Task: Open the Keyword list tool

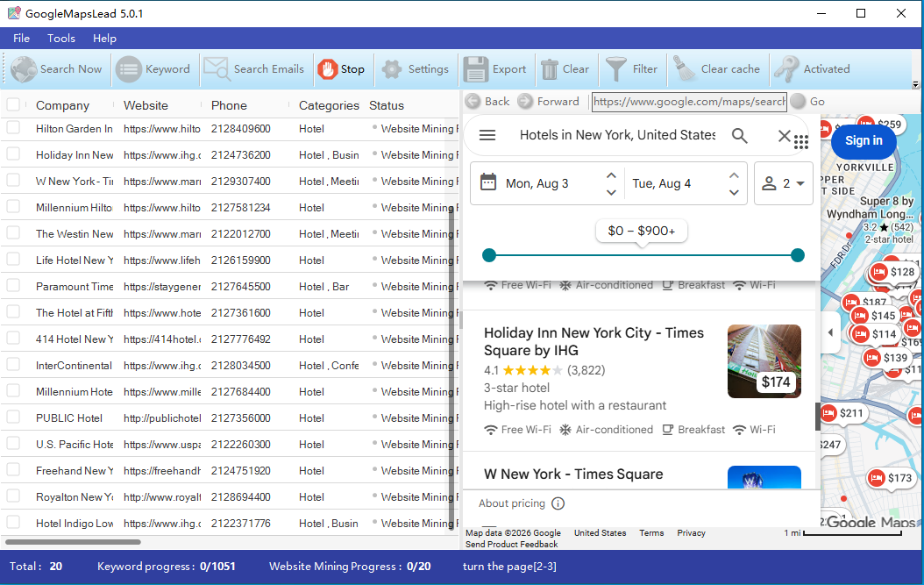Action: (x=153, y=69)
